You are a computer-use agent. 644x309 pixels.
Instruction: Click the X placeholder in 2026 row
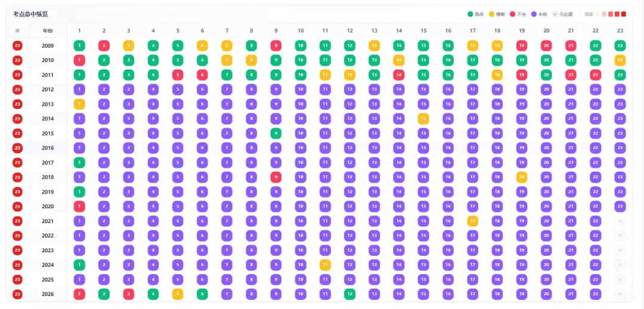620,294
